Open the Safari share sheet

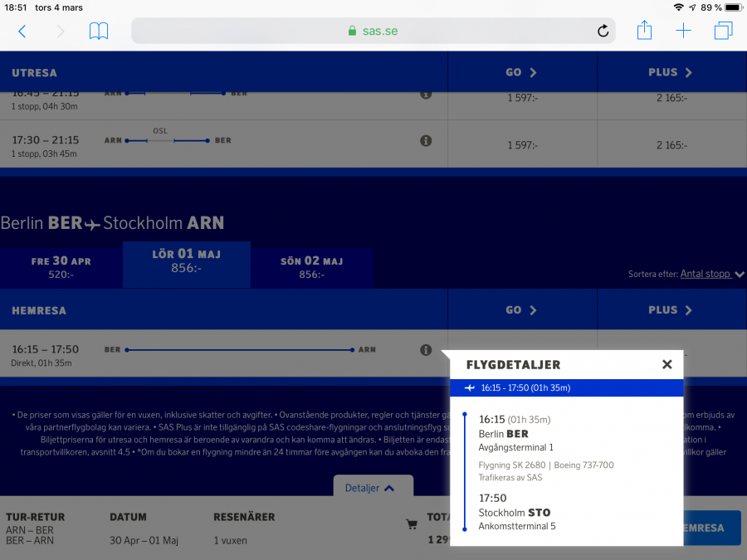click(x=644, y=32)
